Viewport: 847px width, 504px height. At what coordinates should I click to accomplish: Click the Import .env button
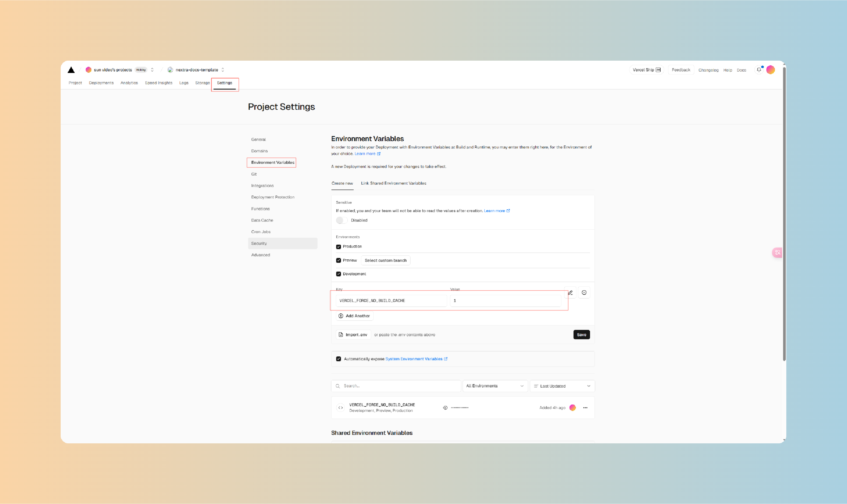[353, 335]
